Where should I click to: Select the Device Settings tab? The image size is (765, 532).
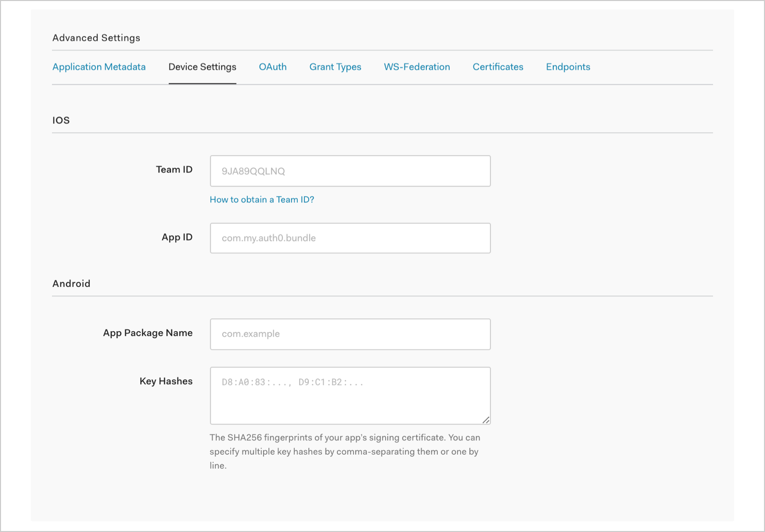(202, 67)
